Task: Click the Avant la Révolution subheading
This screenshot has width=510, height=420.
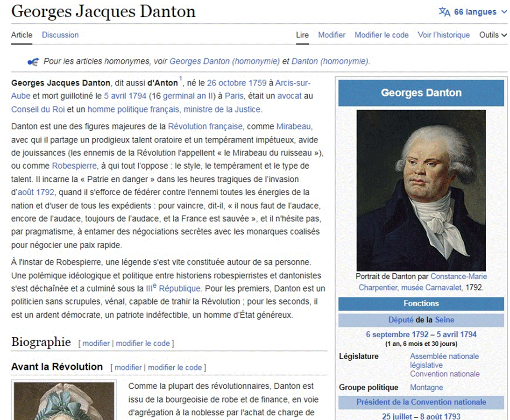Action: tap(57, 367)
